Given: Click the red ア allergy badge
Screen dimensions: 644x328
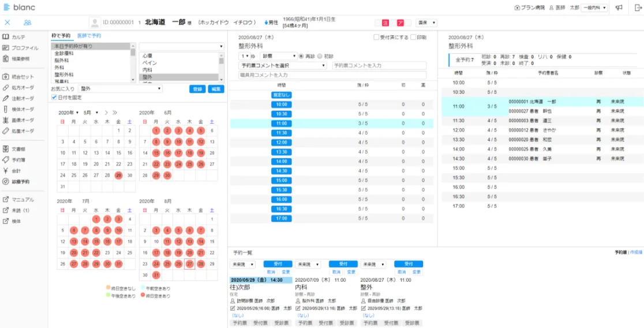Looking at the screenshot, I should click(x=400, y=23).
